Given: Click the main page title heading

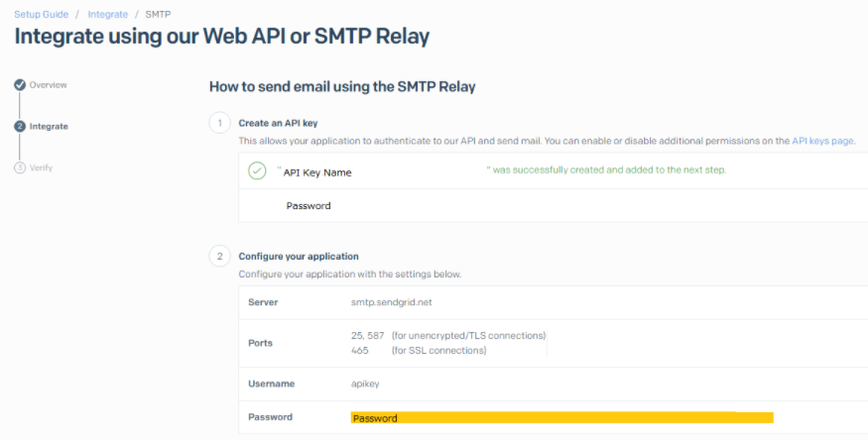Looking at the screenshot, I should [222, 37].
